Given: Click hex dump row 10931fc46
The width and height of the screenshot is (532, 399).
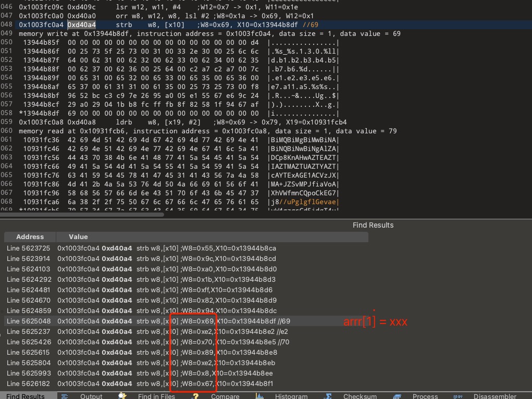Looking at the screenshot, I should point(181,148).
